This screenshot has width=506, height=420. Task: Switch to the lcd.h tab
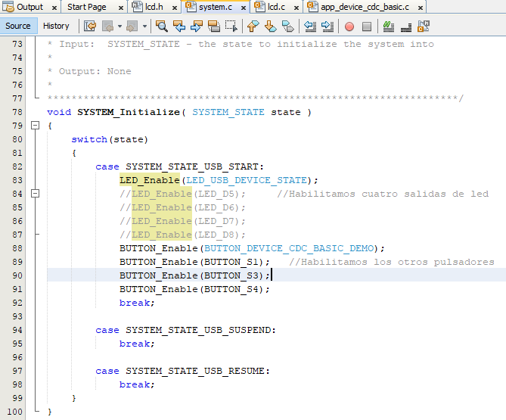click(154, 7)
